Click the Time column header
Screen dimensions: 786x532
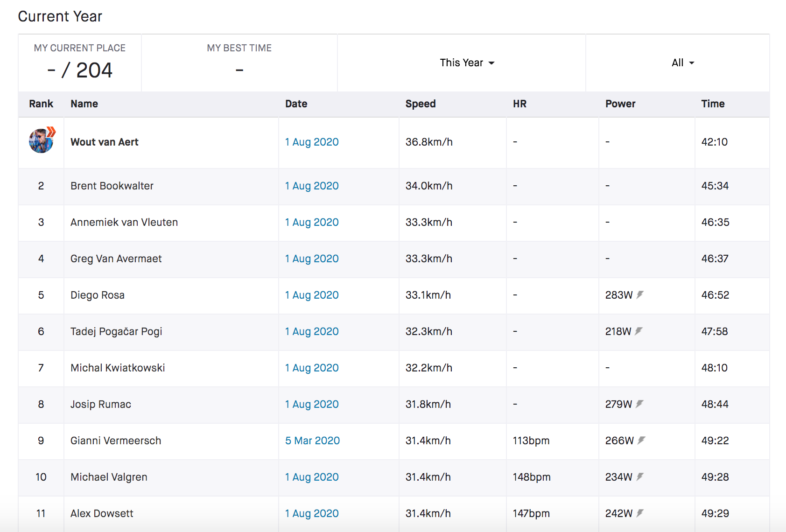[x=712, y=104]
